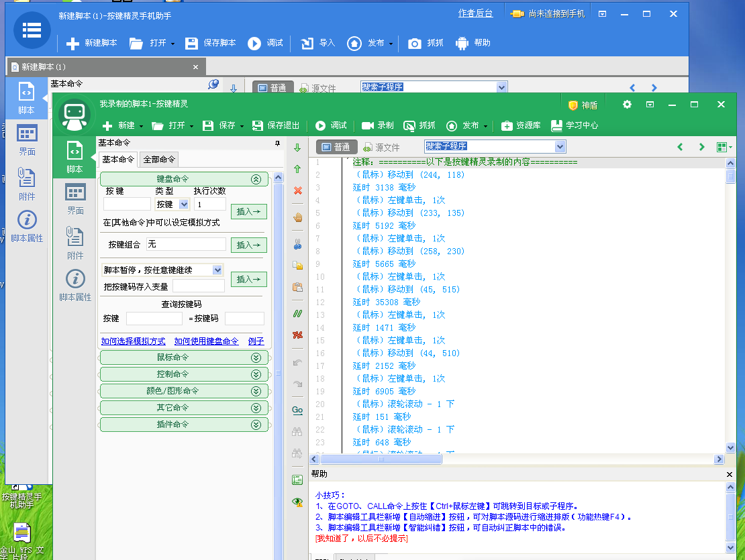The width and height of the screenshot is (745, 560).
Task: Open 如何选择模拟方式 link
Action: coord(134,341)
